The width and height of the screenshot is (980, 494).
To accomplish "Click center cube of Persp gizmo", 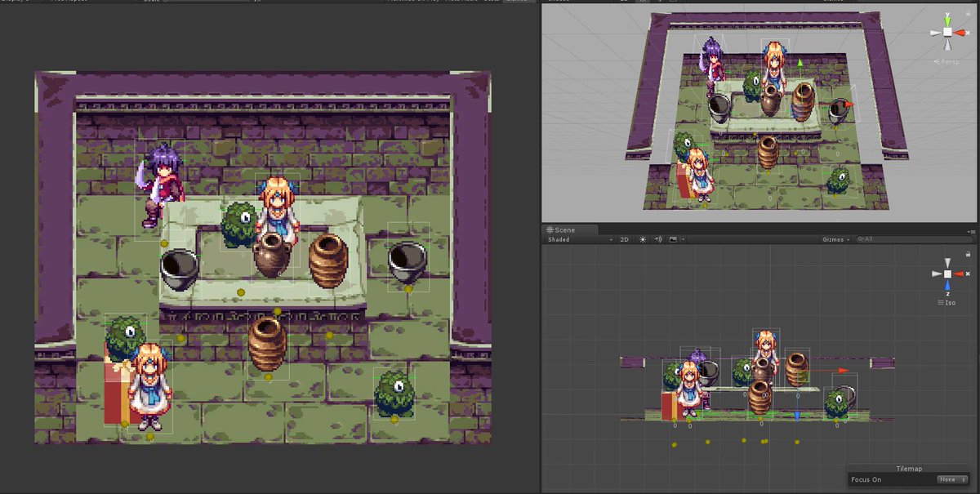I will pyautogui.click(x=947, y=32).
